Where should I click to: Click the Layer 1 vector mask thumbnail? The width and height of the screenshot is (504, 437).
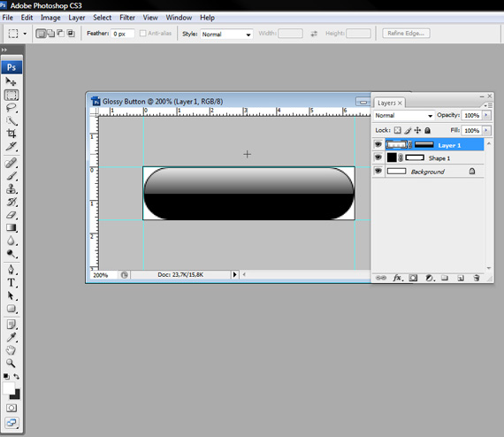point(424,145)
